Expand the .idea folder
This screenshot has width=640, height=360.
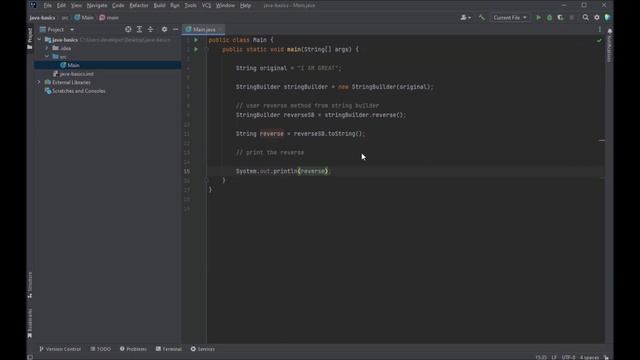[x=47, y=48]
